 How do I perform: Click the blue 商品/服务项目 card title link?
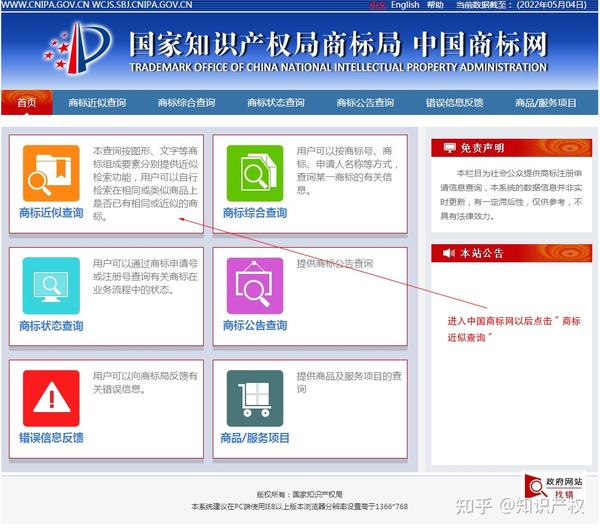pos(255,438)
